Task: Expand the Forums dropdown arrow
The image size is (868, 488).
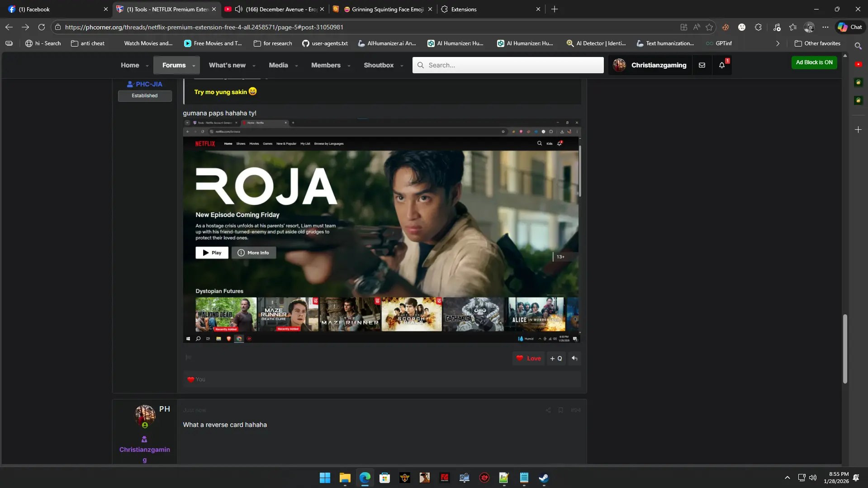Action: pos(194,66)
